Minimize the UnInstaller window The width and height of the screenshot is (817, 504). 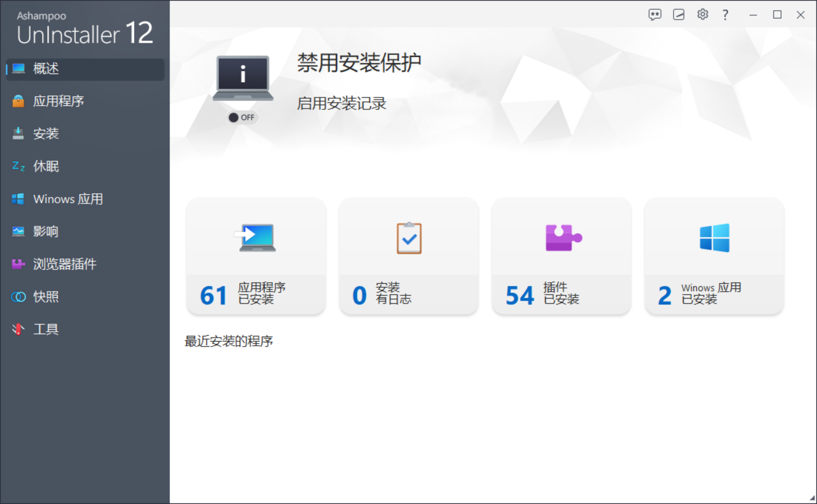(x=753, y=15)
